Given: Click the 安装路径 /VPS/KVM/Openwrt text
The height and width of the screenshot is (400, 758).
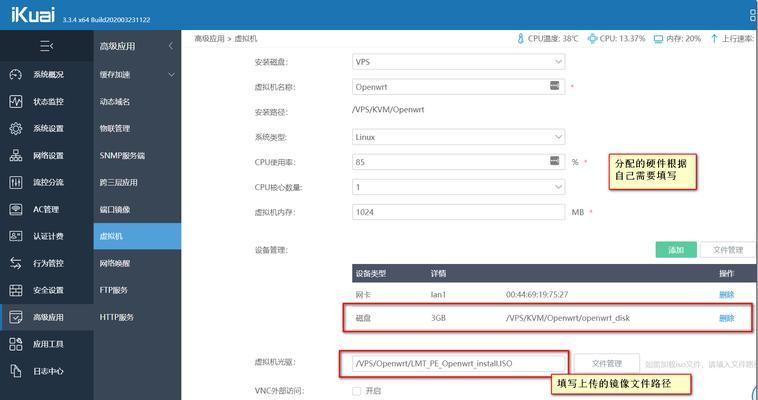Looking at the screenshot, I should [x=388, y=109].
